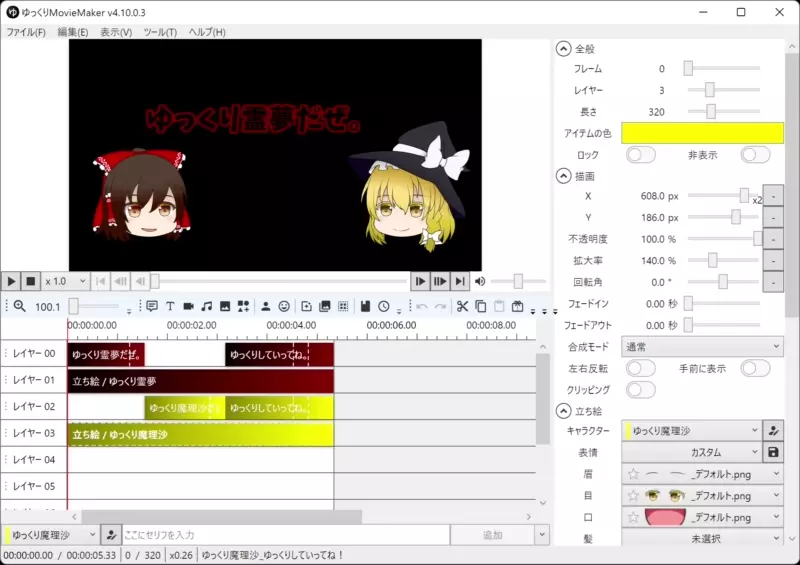Click the yellow アイテムの色 swatch
800x565 pixels.
pos(702,133)
